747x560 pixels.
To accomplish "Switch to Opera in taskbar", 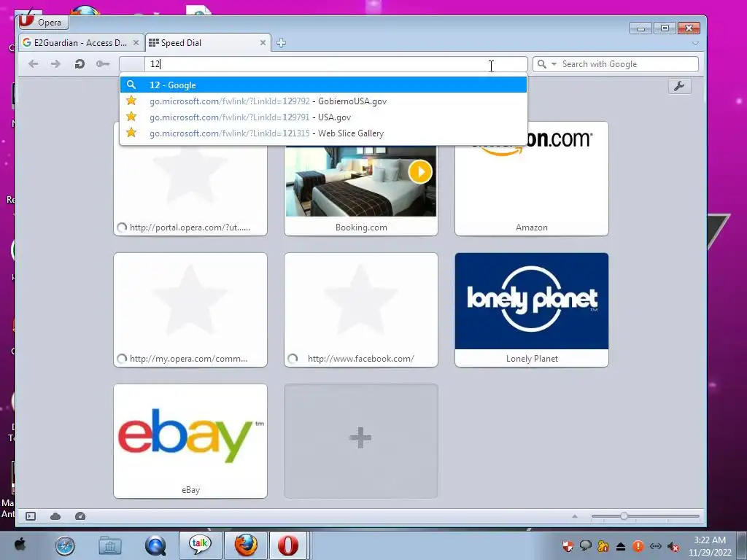I will tap(288, 545).
